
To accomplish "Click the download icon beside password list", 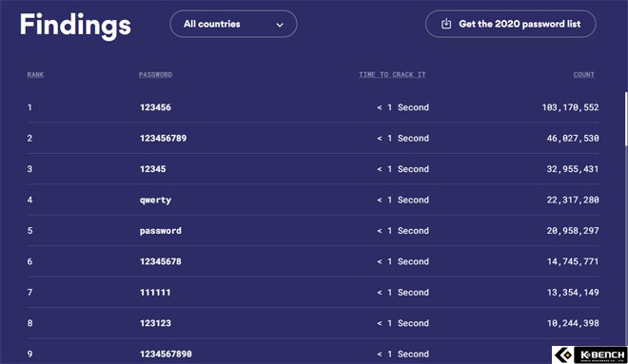I will click(x=446, y=24).
